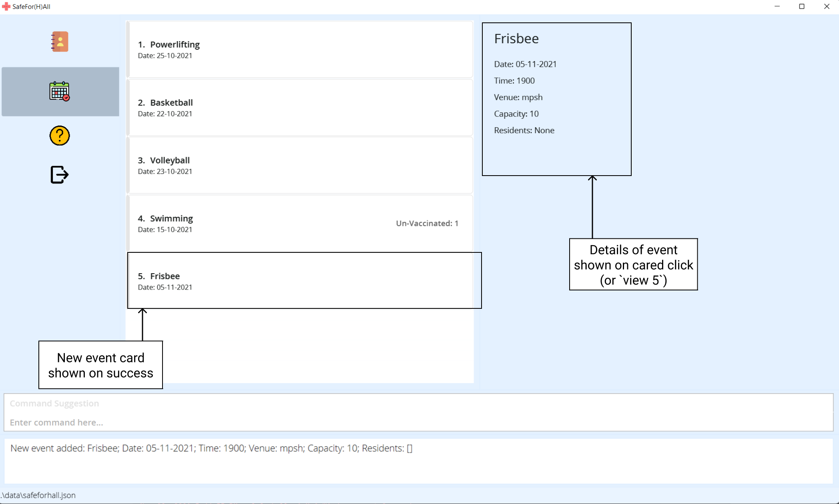This screenshot has width=839, height=504.
Task: Select the Basketball event card
Action: tap(300, 108)
